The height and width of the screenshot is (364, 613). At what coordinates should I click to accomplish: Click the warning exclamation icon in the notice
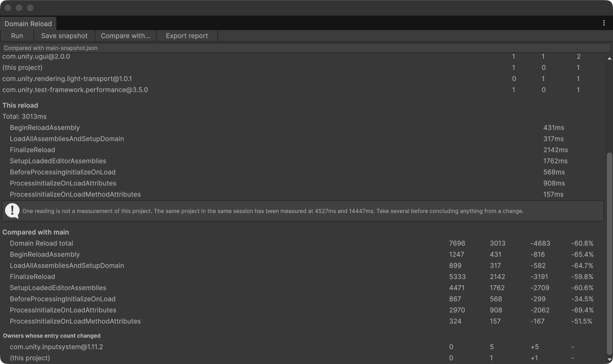pyautogui.click(x=12, y=211)
